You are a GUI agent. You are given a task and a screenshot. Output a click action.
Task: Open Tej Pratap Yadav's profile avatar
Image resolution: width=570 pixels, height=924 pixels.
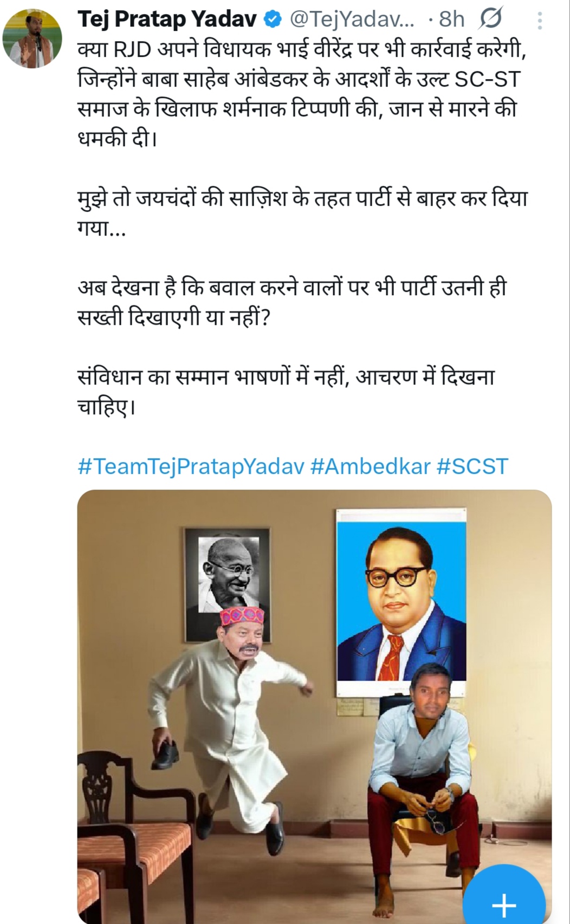point(33,38)
